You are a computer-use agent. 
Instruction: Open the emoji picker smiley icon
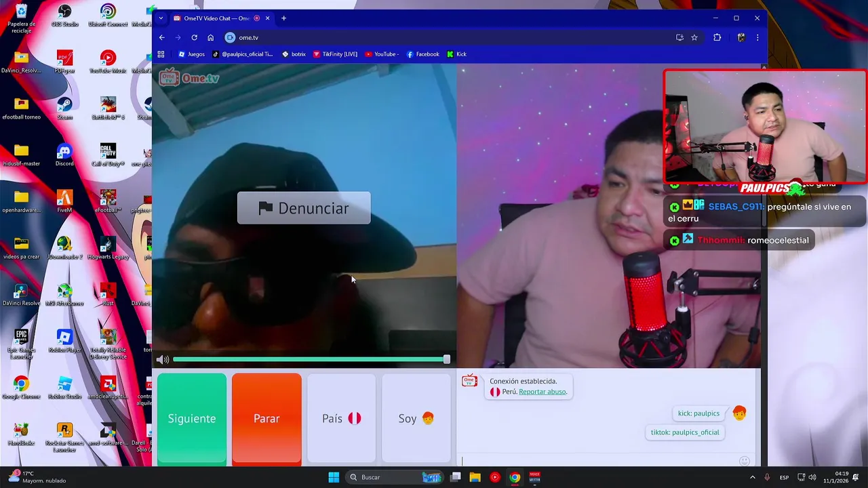pyautogui.click(x=744, y=461)
